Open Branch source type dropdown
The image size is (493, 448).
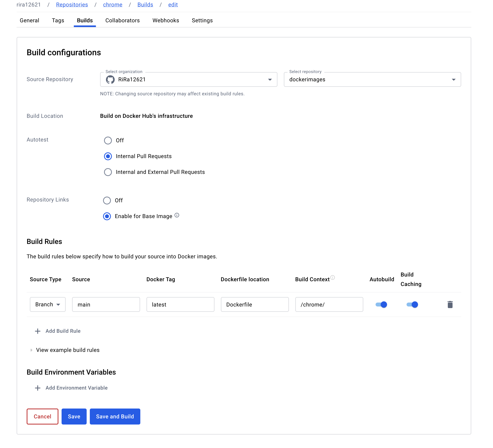pos(48,305)
